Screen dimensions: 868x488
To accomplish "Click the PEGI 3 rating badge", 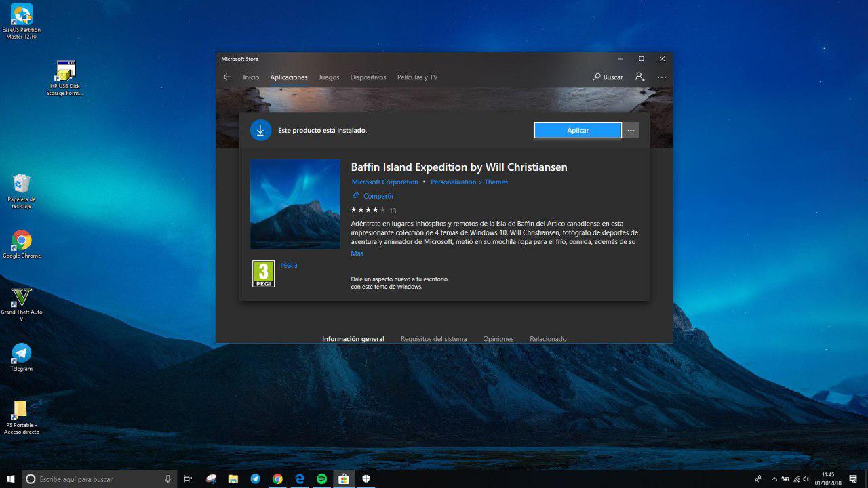I will (x=264, y=274).
